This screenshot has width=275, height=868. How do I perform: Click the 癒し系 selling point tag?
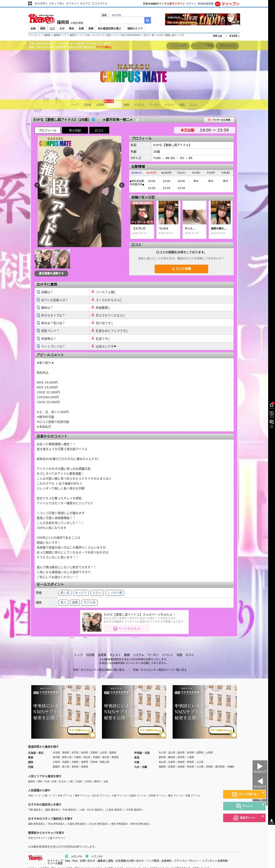(65, 593)
